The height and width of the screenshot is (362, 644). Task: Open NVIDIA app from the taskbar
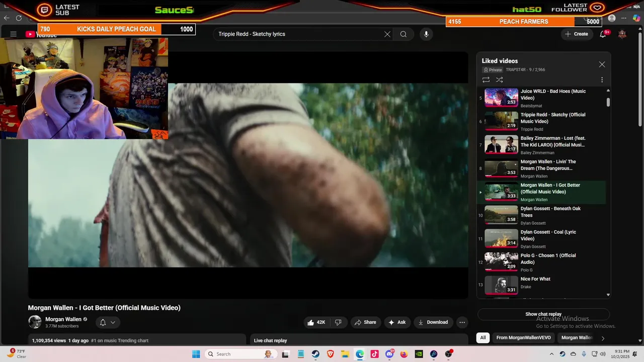(x=419, y=354)
